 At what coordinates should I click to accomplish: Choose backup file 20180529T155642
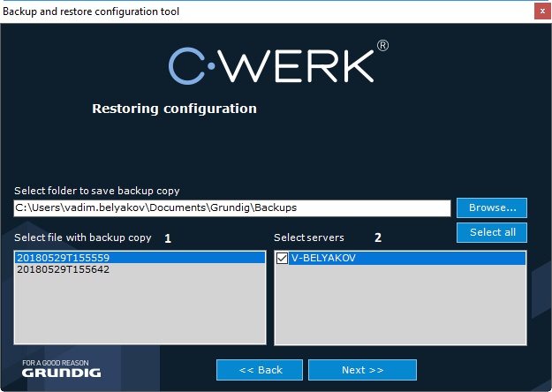63,269
